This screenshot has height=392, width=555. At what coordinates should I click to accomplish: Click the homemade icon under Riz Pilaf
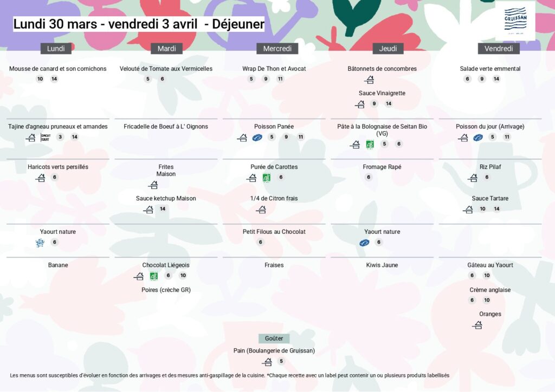(473, 178)
